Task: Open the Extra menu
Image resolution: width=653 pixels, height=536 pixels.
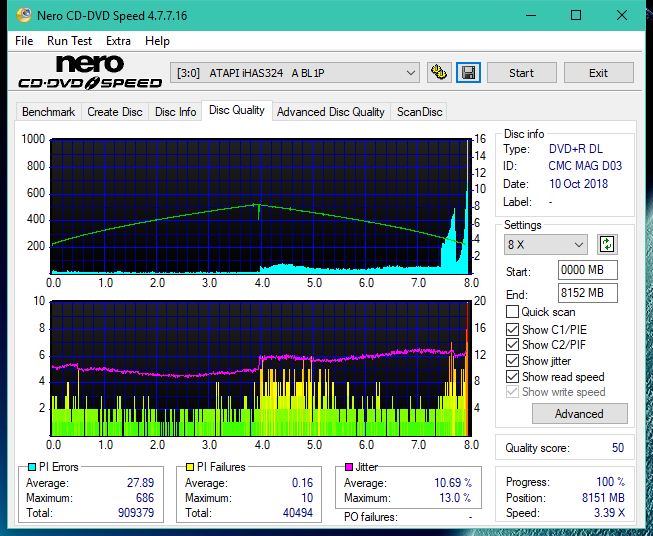Action: (x=118, y=41)
